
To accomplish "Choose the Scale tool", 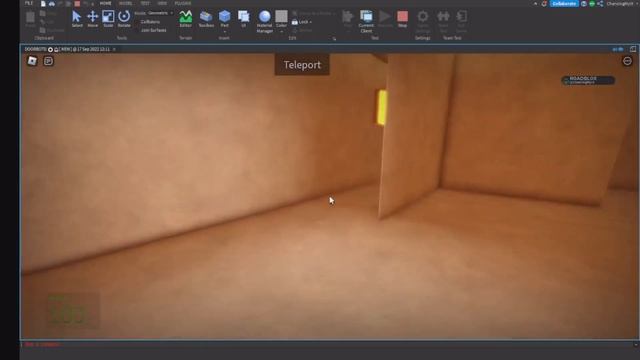I will click(108, 19).
